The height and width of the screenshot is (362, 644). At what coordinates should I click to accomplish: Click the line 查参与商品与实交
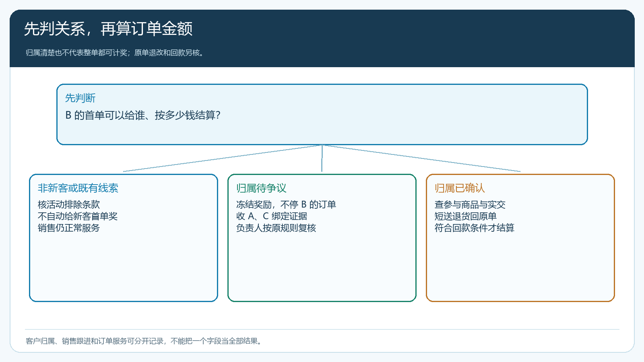[470, 204]
